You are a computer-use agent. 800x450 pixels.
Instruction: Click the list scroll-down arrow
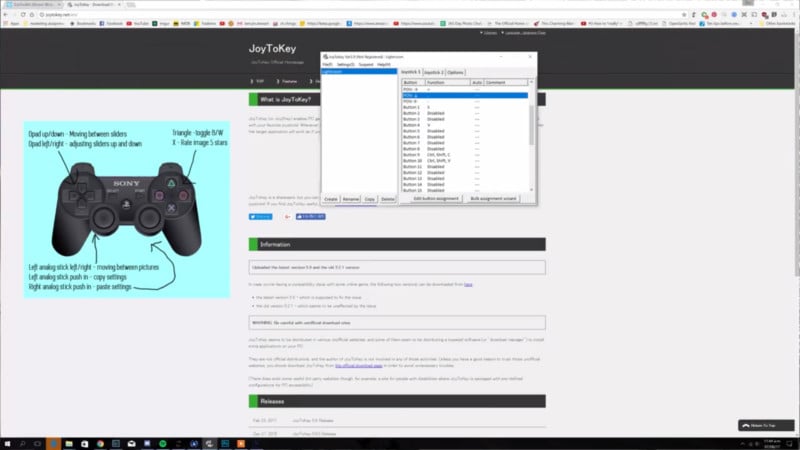pos(532,190)
